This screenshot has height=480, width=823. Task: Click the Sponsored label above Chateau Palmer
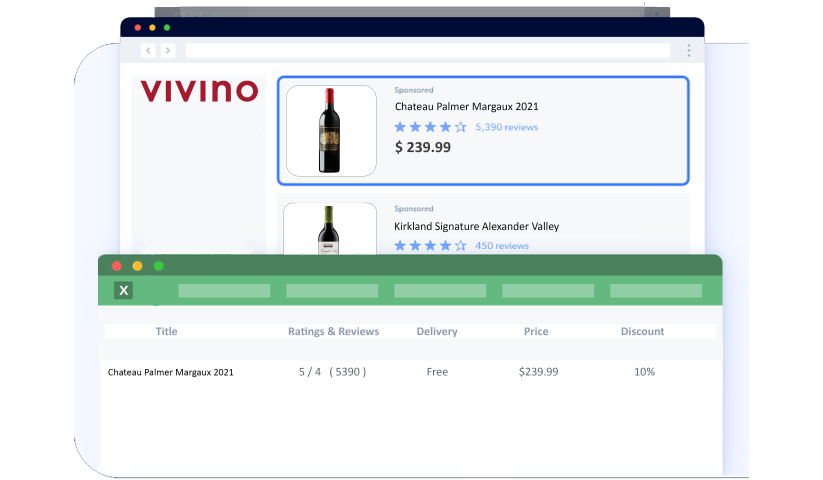pos(414,90)
